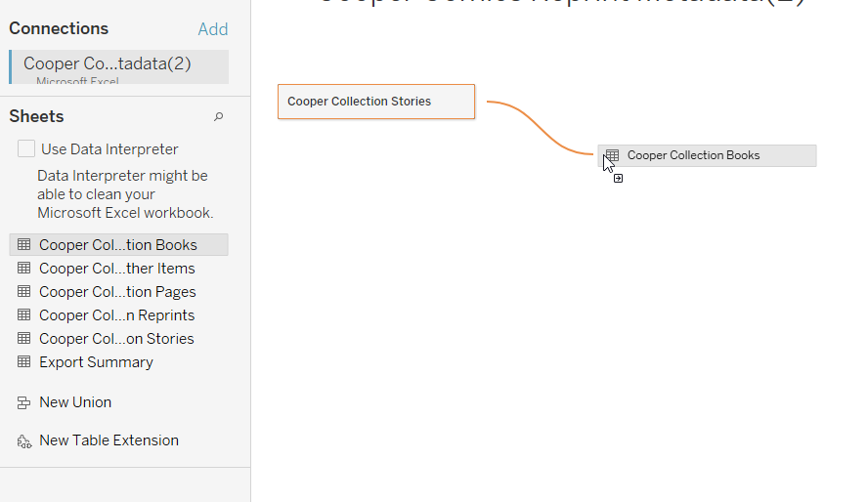Click the table icon beside Cooper Col...ther Items
Screen dimensions: 868x502
24,269
